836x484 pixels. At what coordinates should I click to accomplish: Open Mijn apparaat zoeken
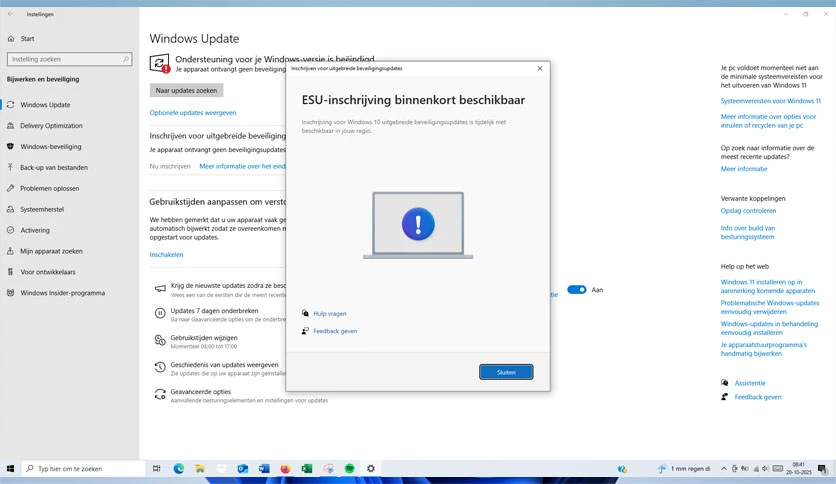point(51,251)
